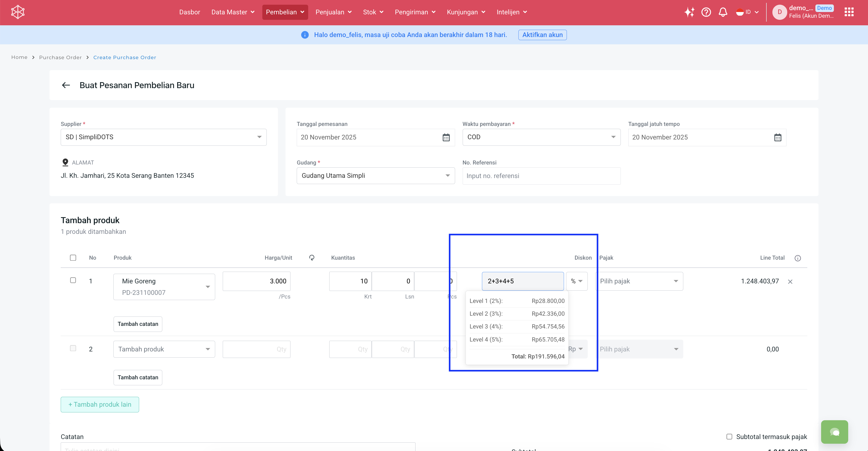The image size is (868, 451).
Task: Open the Stok menu
Action: pyautogui.click(x=373, y=12)
